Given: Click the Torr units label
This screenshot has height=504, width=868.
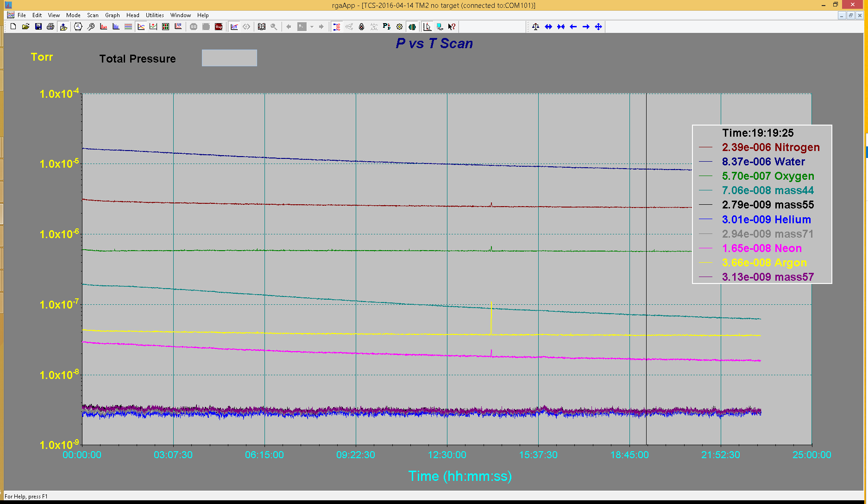Looking at the screenshot, I should pyautogui.click(x=42, y=57).
